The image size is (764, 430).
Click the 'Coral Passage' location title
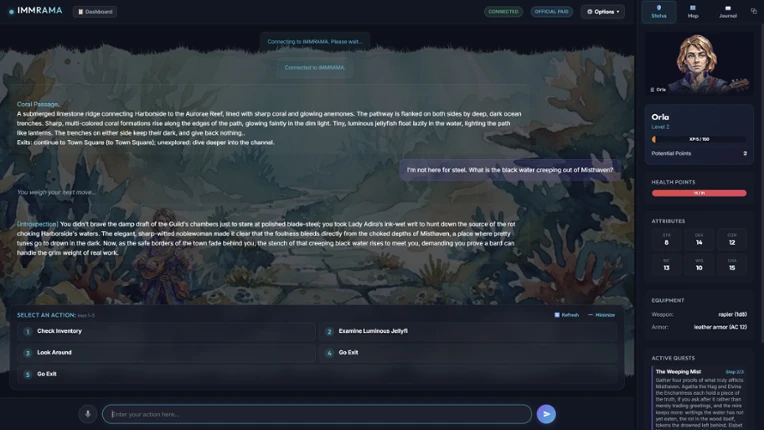coord(38,104)
